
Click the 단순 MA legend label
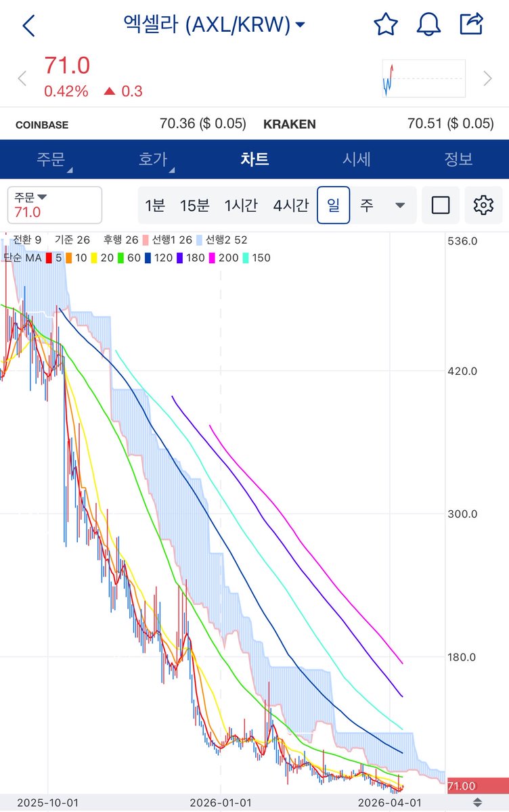tap(23, 258)
